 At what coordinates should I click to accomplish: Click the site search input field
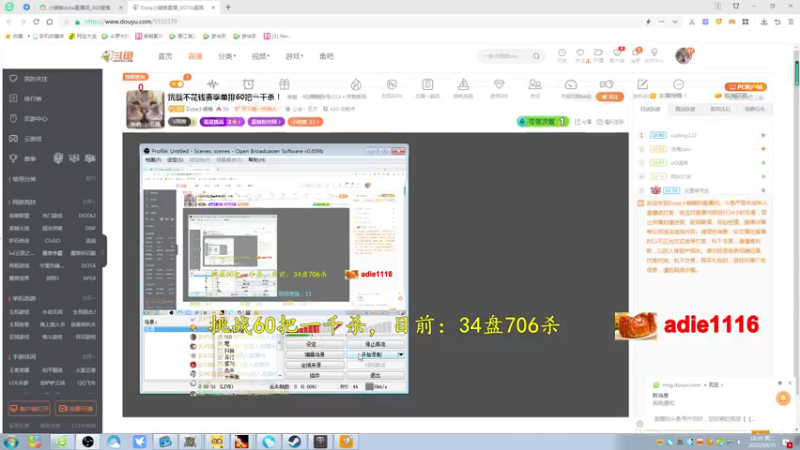point(505,56)
